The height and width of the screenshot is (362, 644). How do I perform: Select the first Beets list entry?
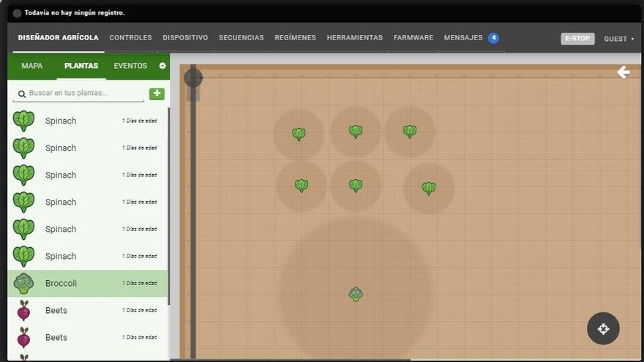point(56,310)
